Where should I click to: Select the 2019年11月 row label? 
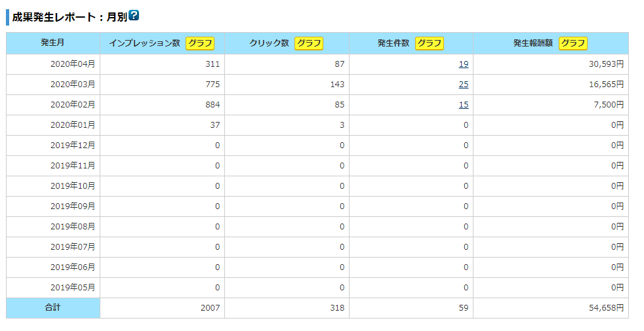(x=73, y=165)
